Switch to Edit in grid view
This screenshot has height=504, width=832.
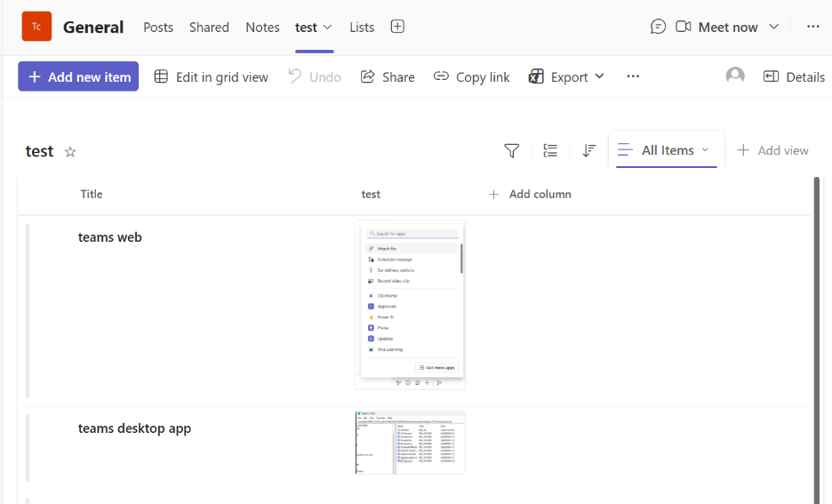tap(222, 77)
